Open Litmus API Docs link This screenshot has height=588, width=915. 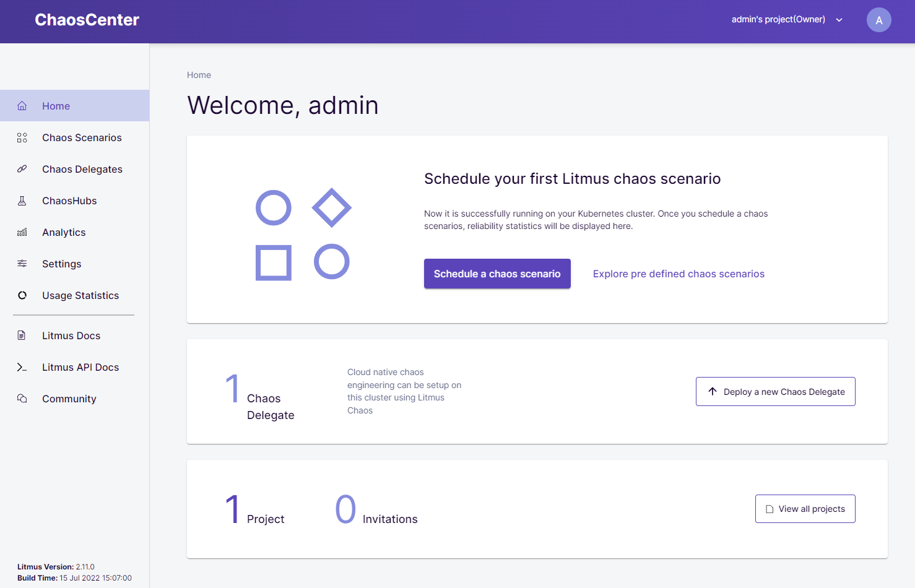click(x=74, y=367)
